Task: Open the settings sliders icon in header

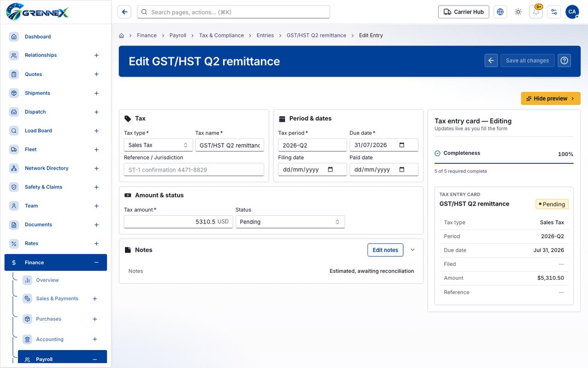Action: tap(554, 12)
